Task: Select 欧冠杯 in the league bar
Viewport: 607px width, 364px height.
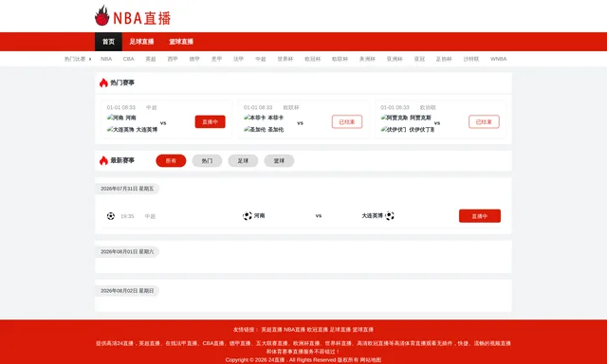Action: (x=312, y=59)
